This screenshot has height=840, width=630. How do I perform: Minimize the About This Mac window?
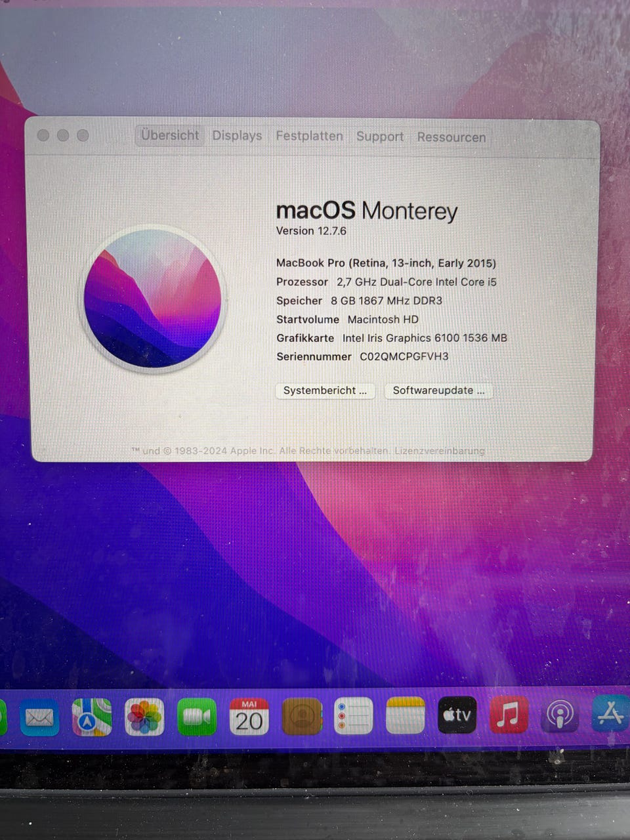pos(63,135)
